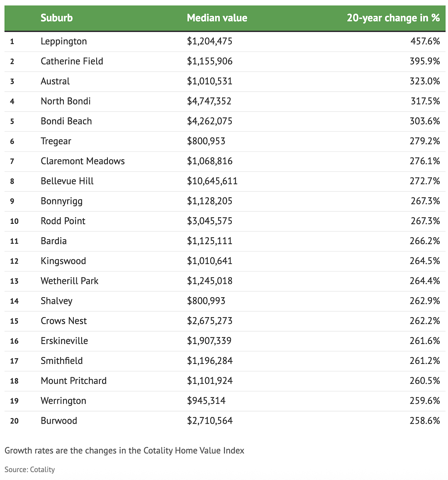448x480 pixels.
Task: Click the Median value column header
Action: [217, 18]
